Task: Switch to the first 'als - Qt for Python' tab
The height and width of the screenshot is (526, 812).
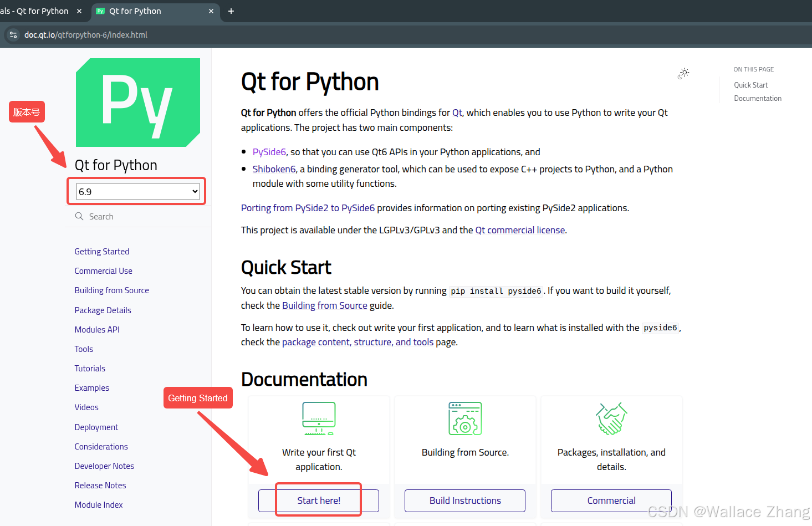Action: [34, 11]
